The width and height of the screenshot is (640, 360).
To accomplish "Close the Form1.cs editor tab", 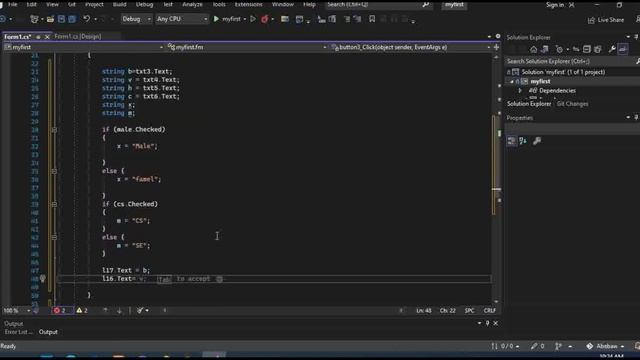I will coord(47,37).
